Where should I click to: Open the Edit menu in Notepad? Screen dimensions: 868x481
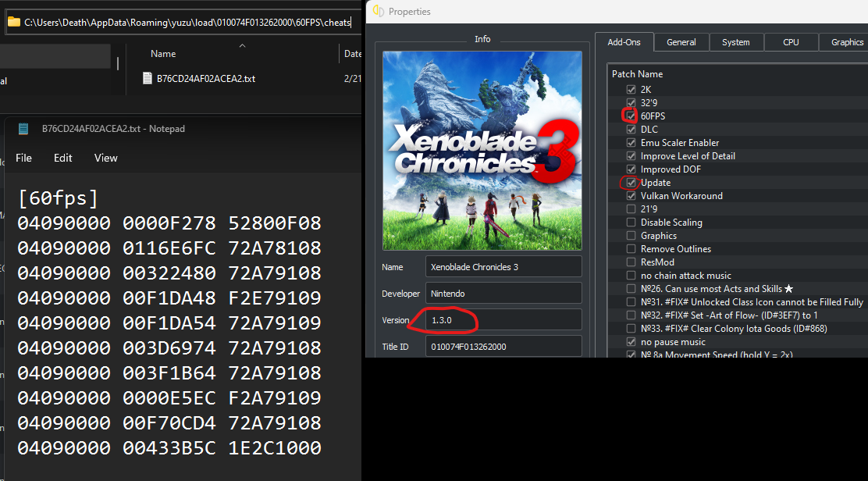coord(63,158)
